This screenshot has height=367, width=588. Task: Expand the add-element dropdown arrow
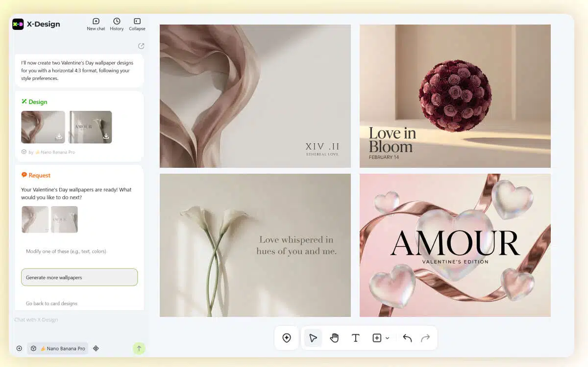(388, 338)
